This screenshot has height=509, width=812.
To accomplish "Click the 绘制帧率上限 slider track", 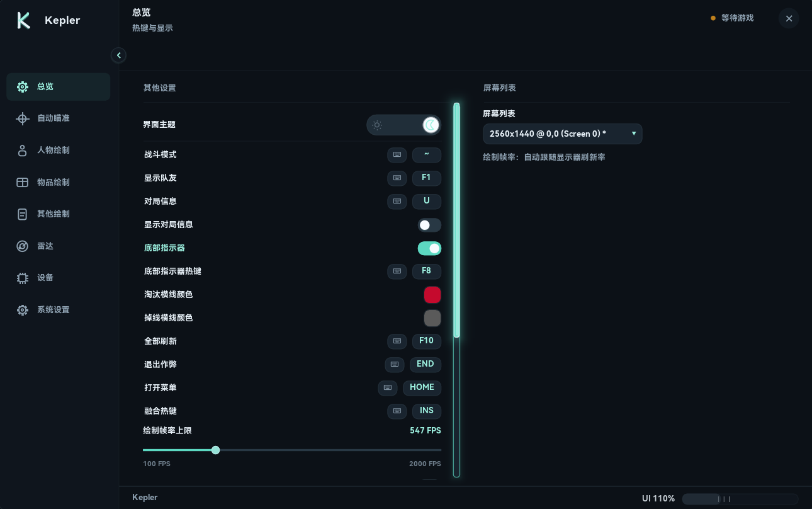I will (x=292, y=450).
